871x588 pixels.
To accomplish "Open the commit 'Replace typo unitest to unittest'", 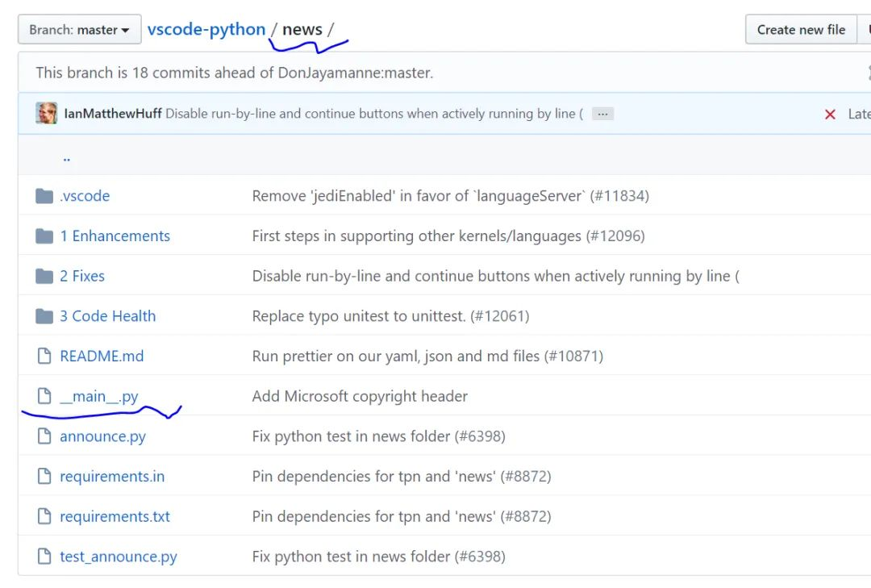I will point(390,315).
